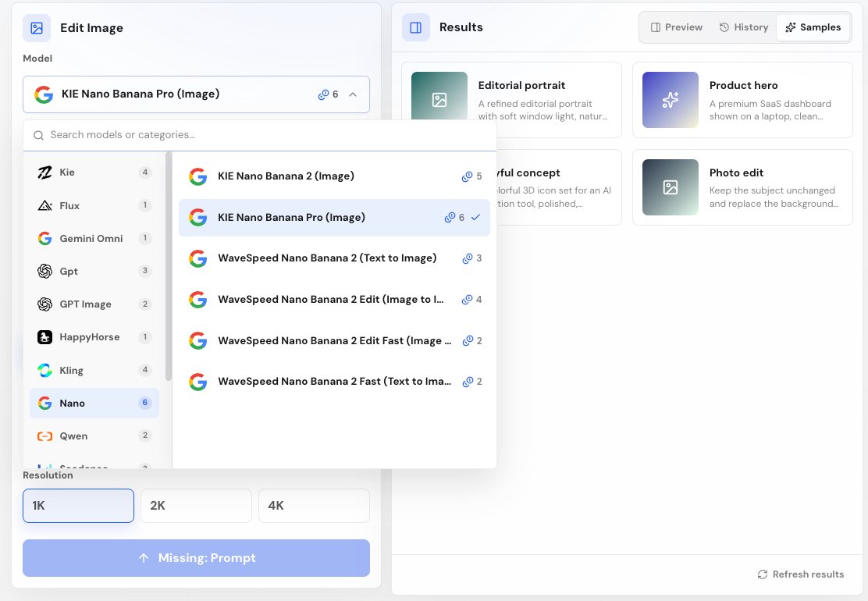Filter models by Gemini Omni category

[94, 239]
